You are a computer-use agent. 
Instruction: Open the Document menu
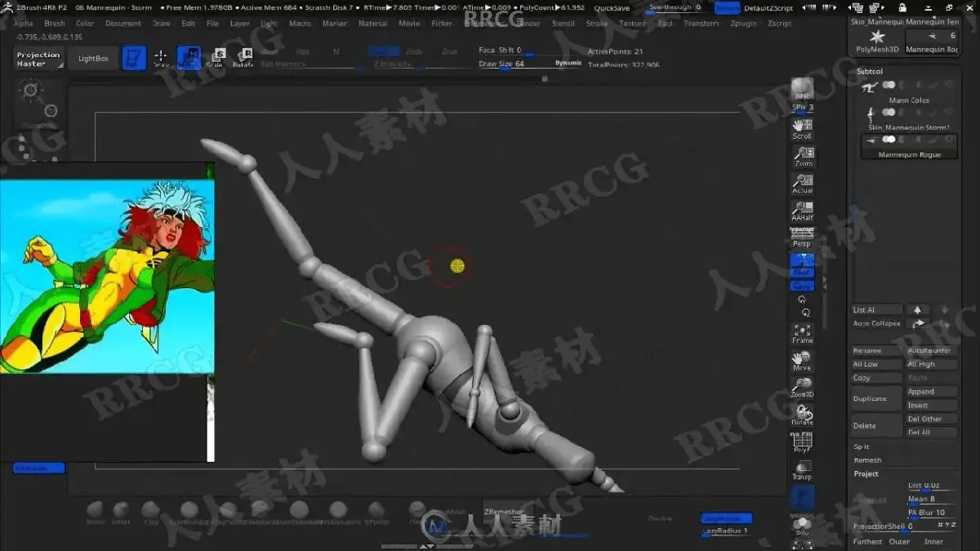(x=123, y=24)
